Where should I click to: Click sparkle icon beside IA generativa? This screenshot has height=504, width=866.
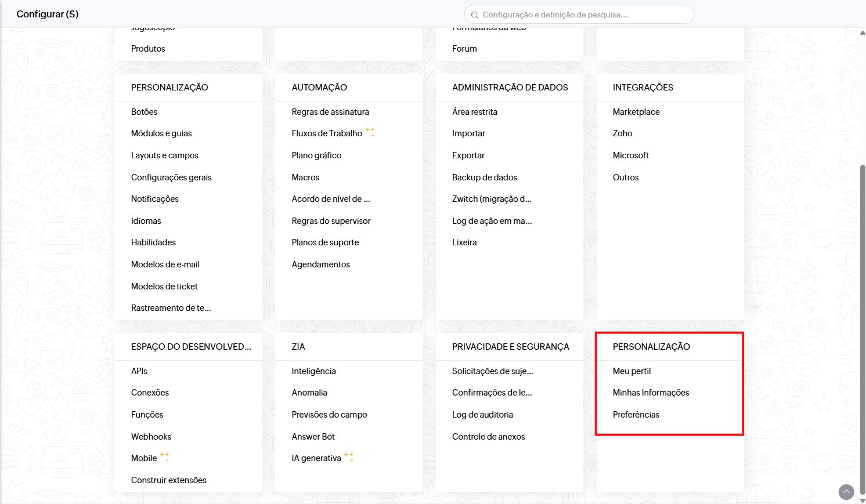pos(349,457)
